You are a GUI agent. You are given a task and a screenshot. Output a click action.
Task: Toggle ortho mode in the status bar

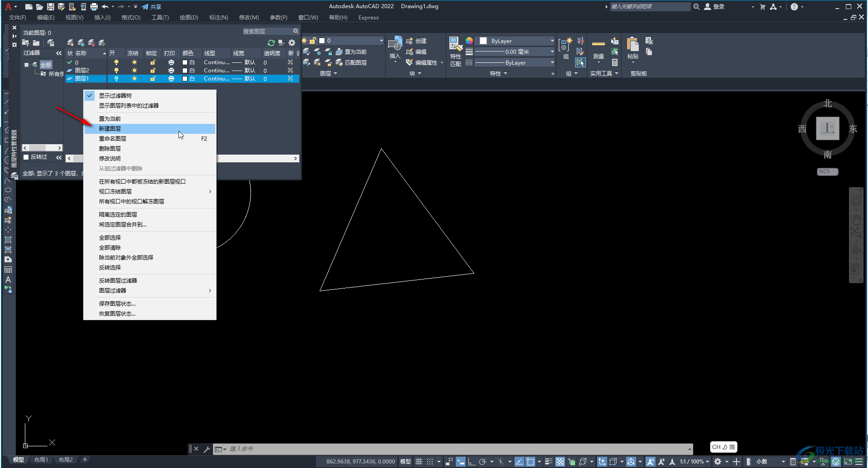tap(471, 462)
